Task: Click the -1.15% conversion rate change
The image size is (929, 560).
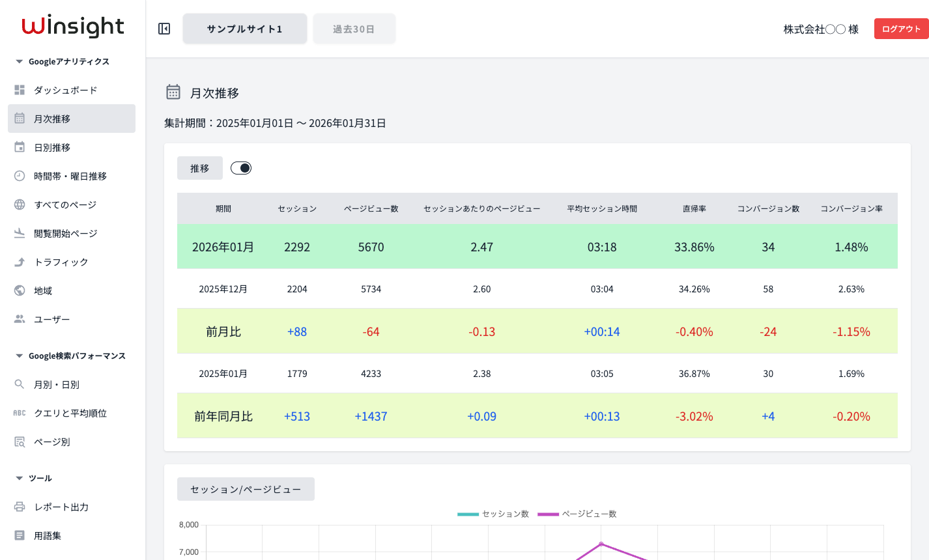Action: 851,331
